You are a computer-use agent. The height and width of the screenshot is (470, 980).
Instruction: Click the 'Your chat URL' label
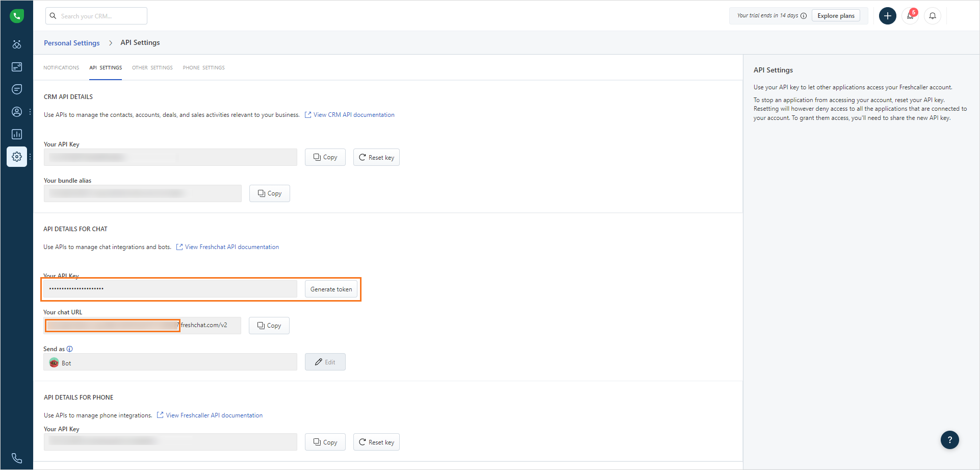[x=63, y=312]
